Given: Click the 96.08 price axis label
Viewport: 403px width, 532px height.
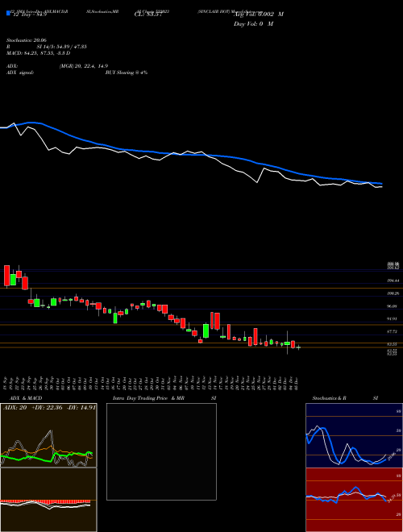Looking at the screenshot, I should click(393, 306).
